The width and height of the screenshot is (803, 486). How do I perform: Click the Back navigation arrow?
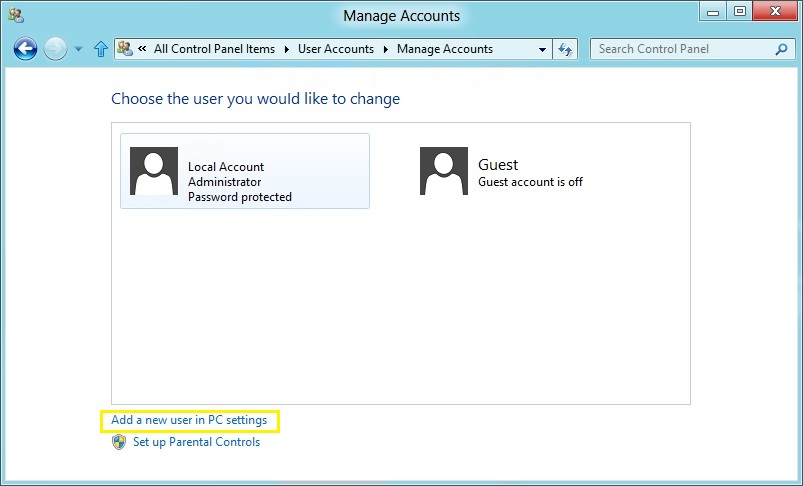pos(26,48)
